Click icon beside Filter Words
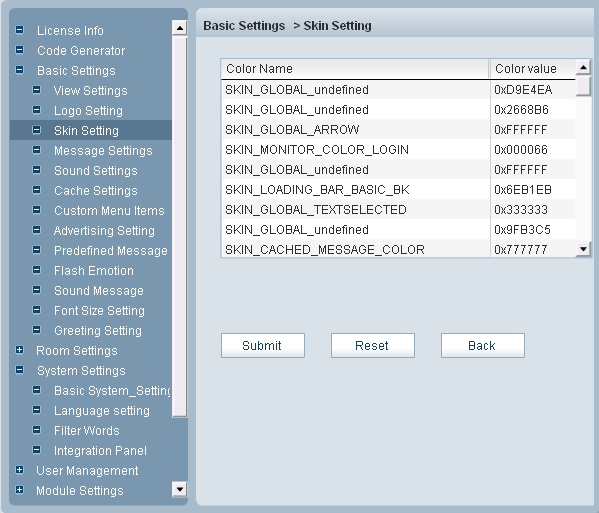 coord(36,430)
